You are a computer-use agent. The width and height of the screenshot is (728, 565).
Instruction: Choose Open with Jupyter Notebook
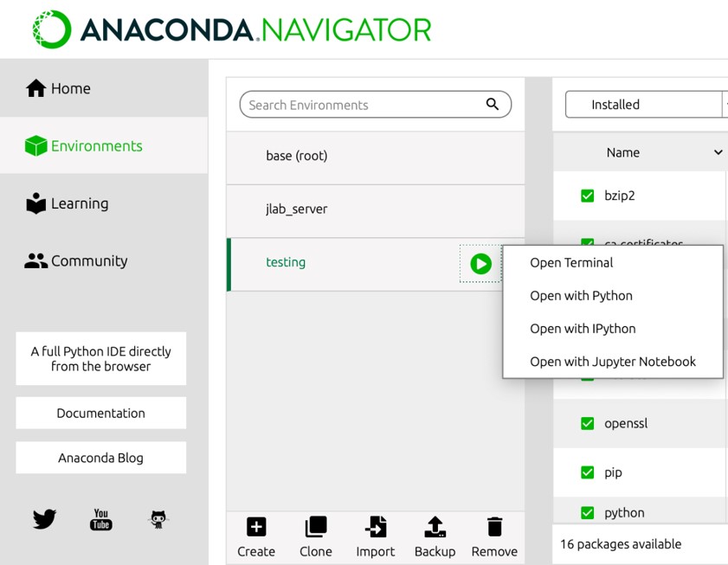[613, 362]
